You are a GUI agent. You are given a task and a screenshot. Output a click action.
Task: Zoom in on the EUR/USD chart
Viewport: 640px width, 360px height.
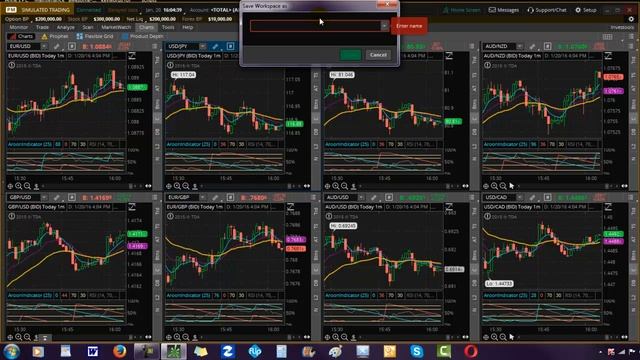pyautogui.click(x=18, y=186)
